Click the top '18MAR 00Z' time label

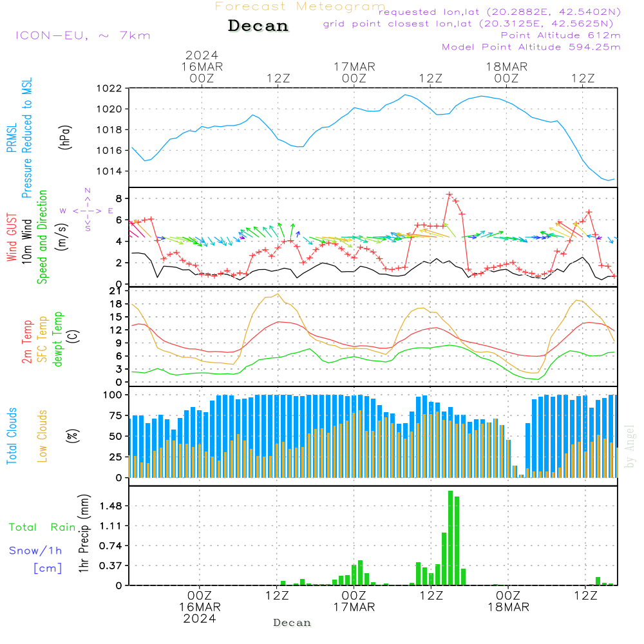pyautogui.click(x=506, y=72)
